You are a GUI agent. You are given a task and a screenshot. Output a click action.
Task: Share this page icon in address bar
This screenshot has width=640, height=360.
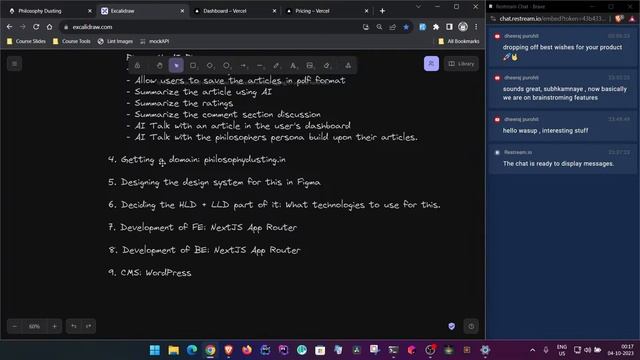click(x=392, y=27)
